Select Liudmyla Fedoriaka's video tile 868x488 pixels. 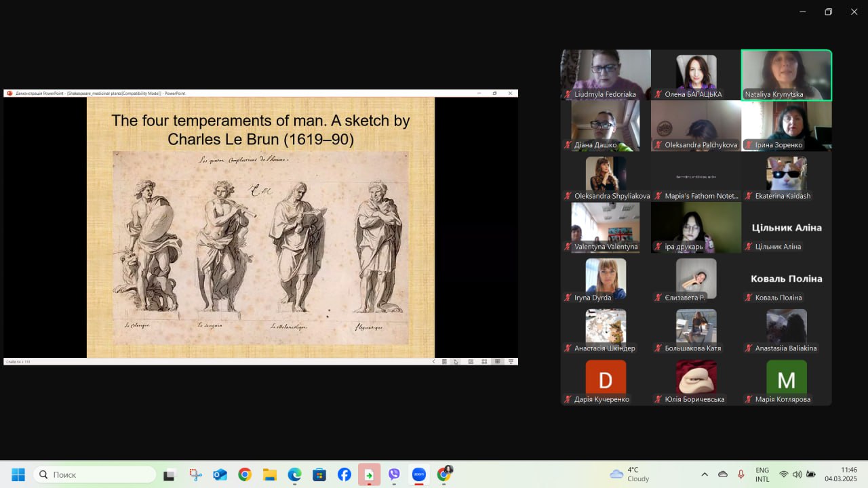[606, 75]
